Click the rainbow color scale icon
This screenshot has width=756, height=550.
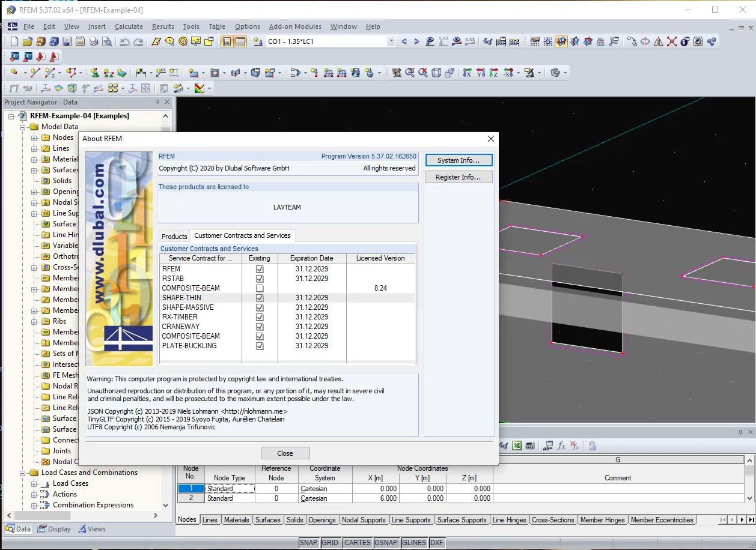pos(200,88)
